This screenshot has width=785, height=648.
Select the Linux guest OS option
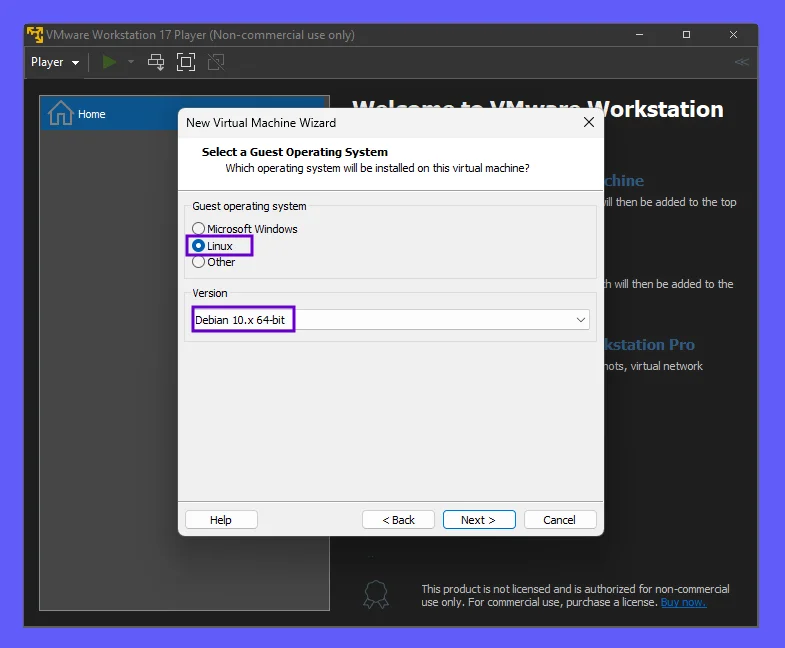click(x=198, y=246)
